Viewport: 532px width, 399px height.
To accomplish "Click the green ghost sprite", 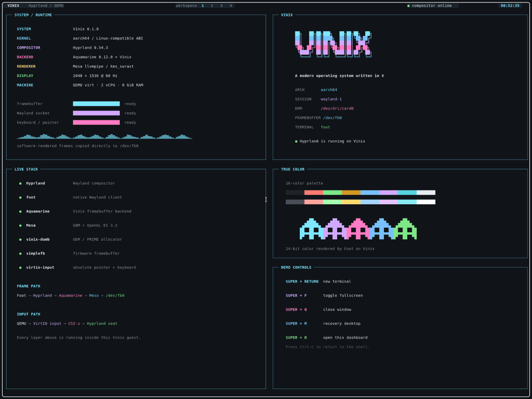I will tap(405, 229).
